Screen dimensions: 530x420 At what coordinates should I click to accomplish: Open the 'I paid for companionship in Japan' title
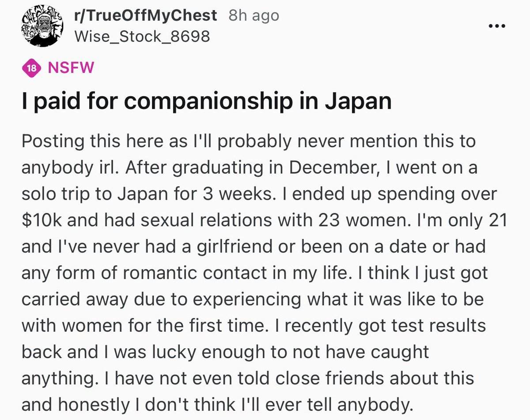pos(206,102)
